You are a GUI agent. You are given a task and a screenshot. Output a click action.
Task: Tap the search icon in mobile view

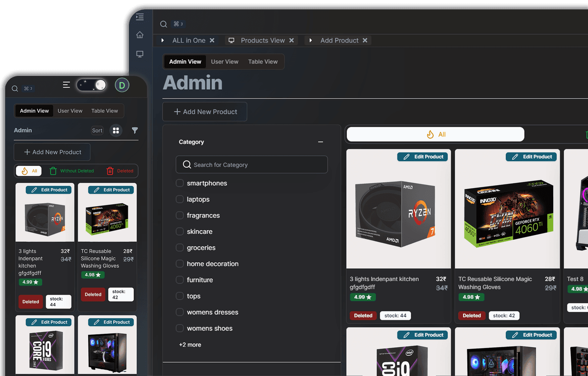tap(15, 89)
